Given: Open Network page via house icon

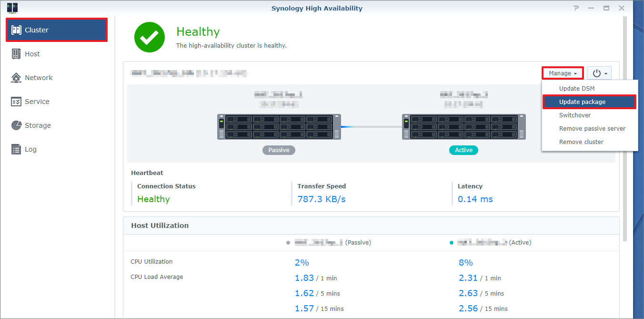Looking at the screenshot, I should click(x=17, y=78).
